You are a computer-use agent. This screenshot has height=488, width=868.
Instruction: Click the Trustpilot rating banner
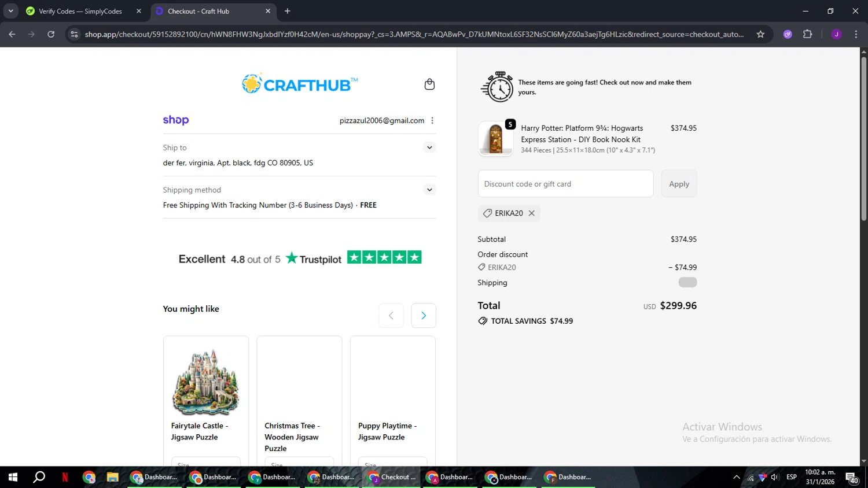pyautogui.click(x=300, y=258)
